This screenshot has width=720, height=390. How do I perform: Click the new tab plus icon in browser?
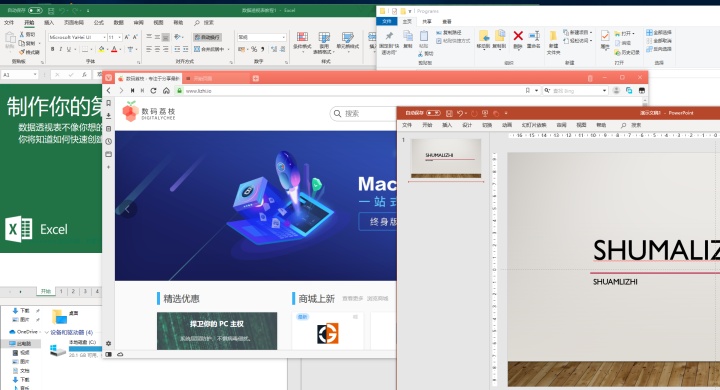[x=256, y=79]
